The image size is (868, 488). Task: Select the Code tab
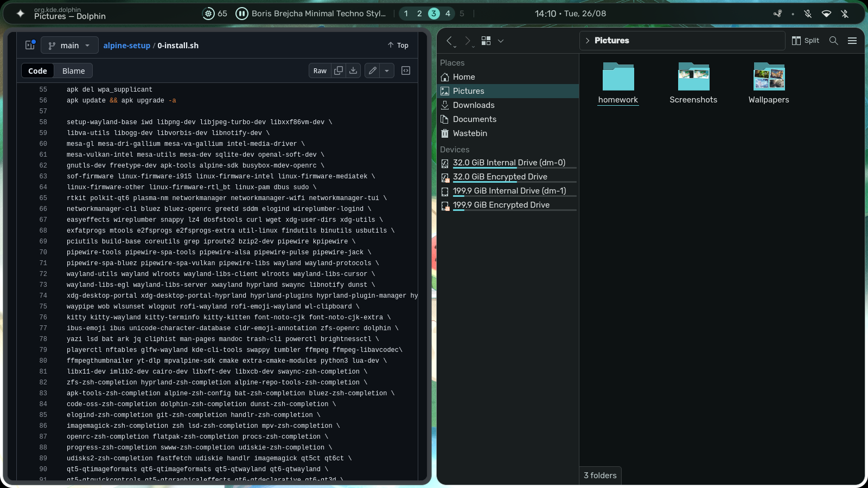[x=37, y=71]
